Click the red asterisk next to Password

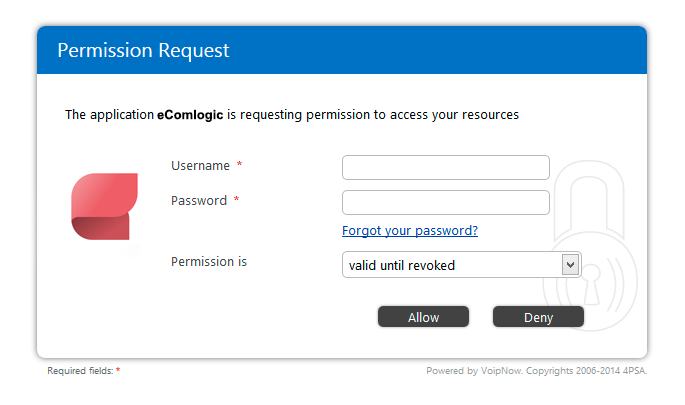point(236,199)
